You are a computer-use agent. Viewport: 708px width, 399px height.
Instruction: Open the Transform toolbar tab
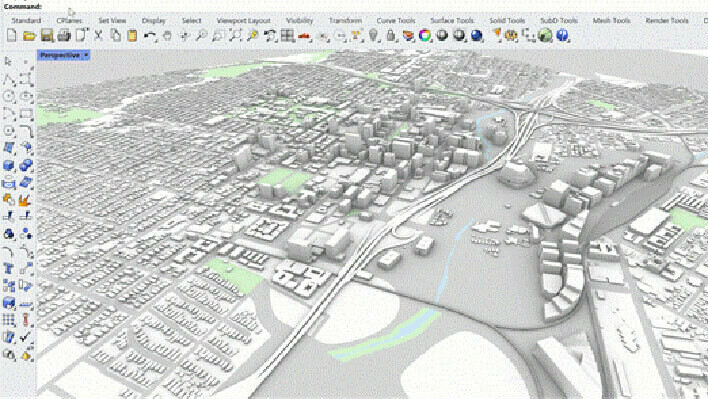pyautogui.click(x=345, y=21)
